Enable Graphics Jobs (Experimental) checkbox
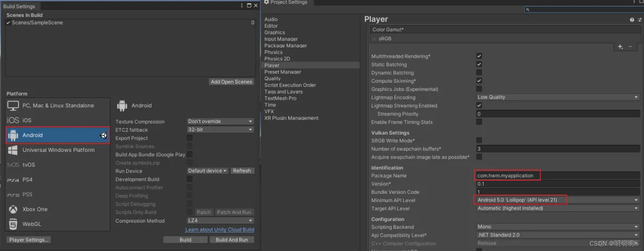This screenshot has width=644, height=251. point(479,89)
